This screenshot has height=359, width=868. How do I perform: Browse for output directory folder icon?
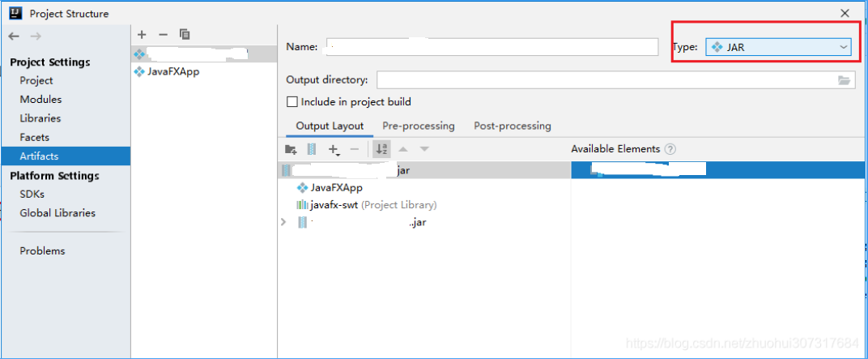pyautogui.click(x=844, y=79)
